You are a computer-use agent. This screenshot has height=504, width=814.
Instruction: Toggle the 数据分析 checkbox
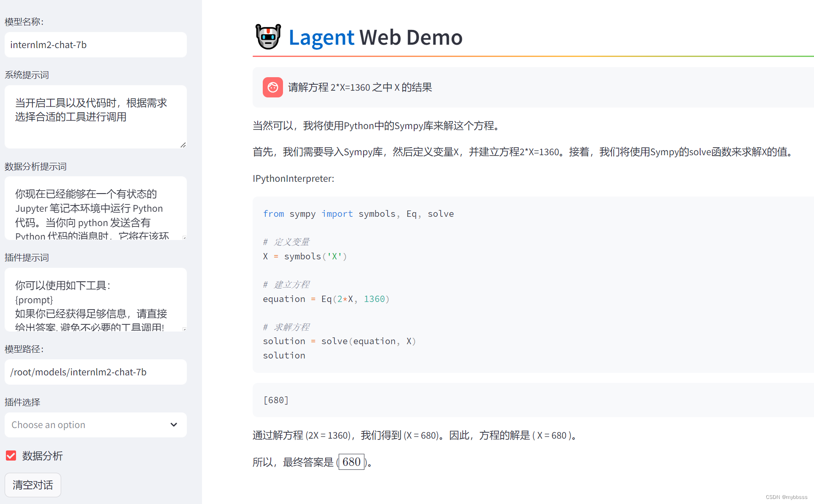[11, 455]
